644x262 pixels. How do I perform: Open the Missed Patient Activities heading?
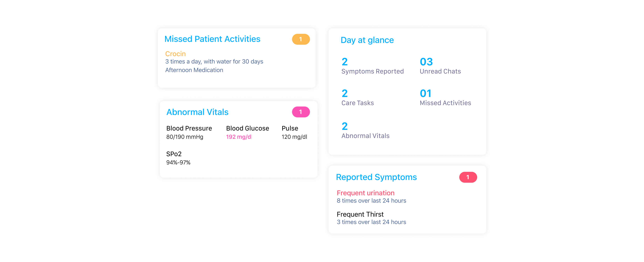click(x=212, y=39)
